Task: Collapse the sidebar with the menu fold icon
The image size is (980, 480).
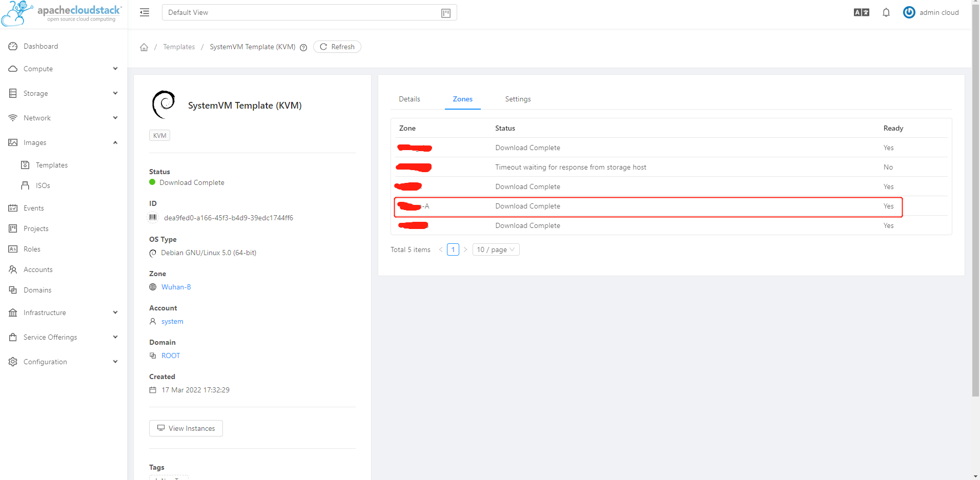Action: pos(145,12)
